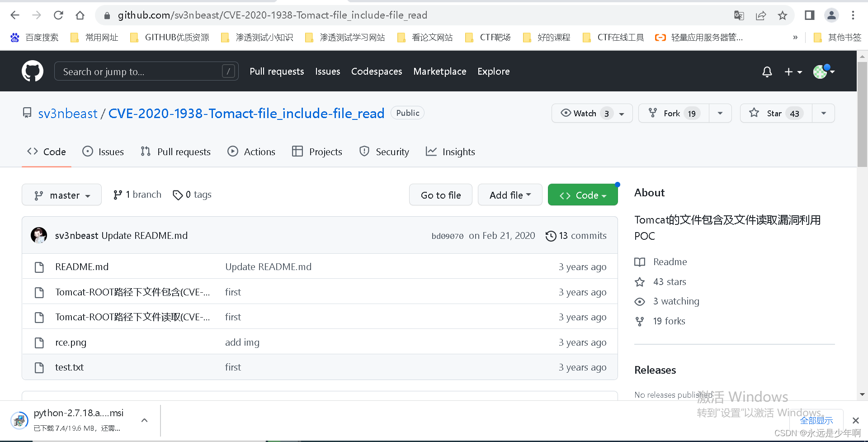Click the browser forward arrow

coord(37,15)
